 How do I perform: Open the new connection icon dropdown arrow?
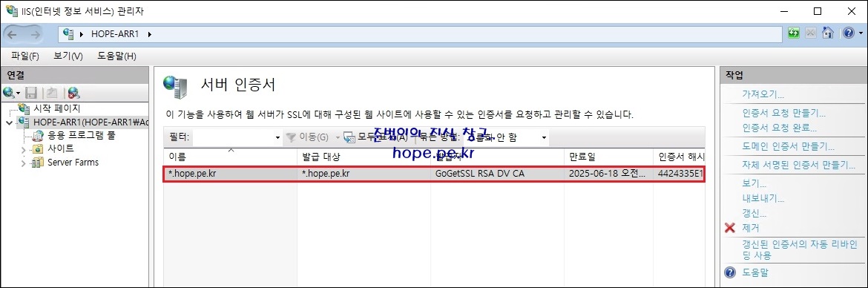(x=19, y=93)
